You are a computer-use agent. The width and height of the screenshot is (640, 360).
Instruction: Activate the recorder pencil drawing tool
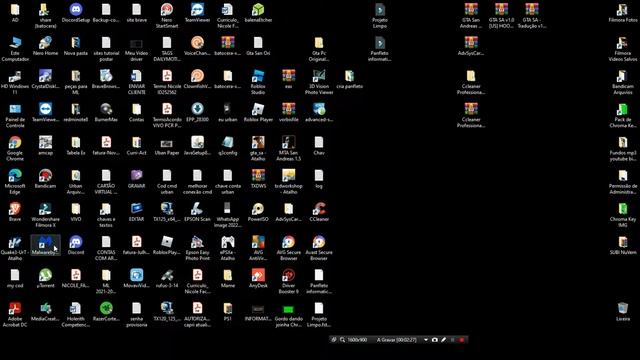444,340
